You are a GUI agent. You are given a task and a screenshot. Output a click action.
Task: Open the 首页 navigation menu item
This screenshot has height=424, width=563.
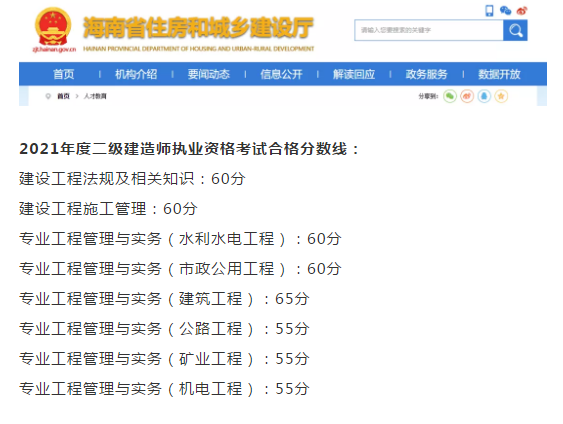click(64, 74)
